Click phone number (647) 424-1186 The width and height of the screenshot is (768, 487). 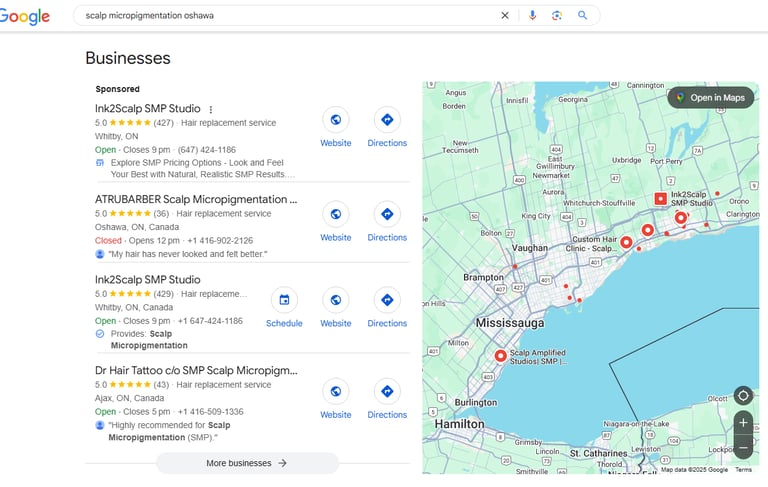click(206, 150)
